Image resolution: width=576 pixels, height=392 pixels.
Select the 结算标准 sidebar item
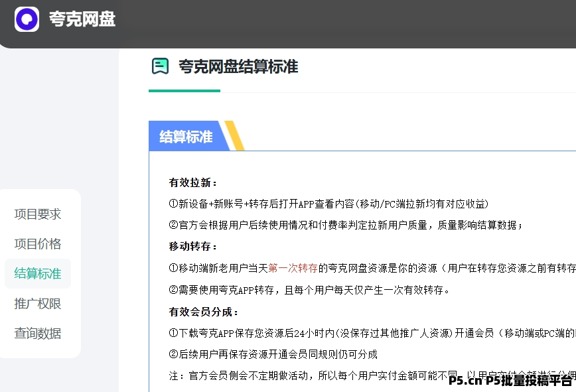point(37,273)
